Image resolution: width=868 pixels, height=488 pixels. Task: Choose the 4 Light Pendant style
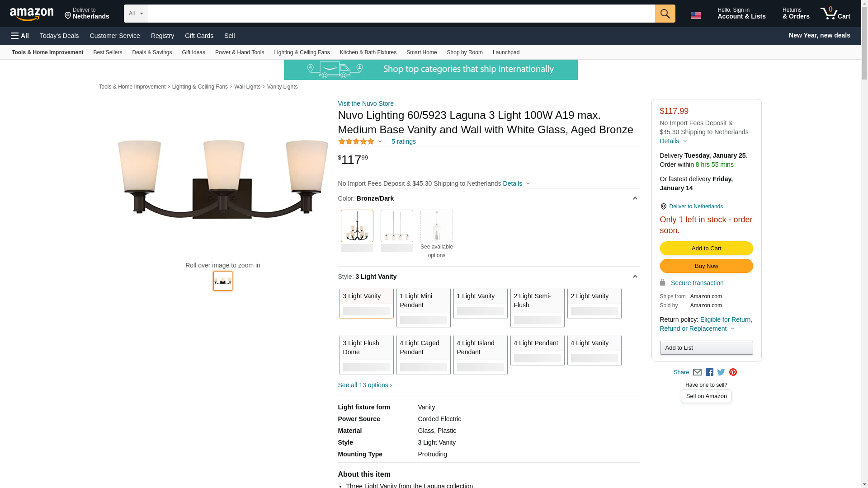pyautogui.click(x=537, y=350)
